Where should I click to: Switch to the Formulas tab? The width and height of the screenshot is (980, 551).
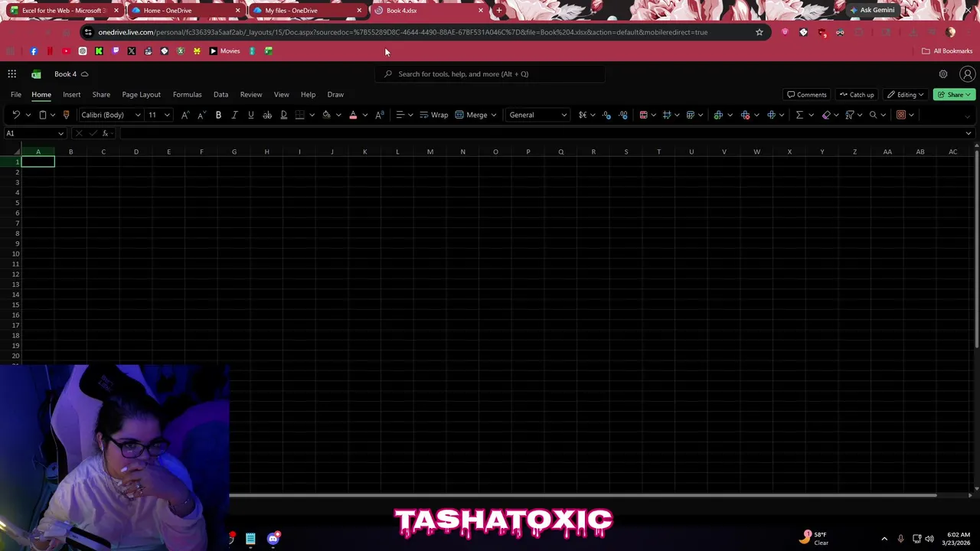[187, 95]
